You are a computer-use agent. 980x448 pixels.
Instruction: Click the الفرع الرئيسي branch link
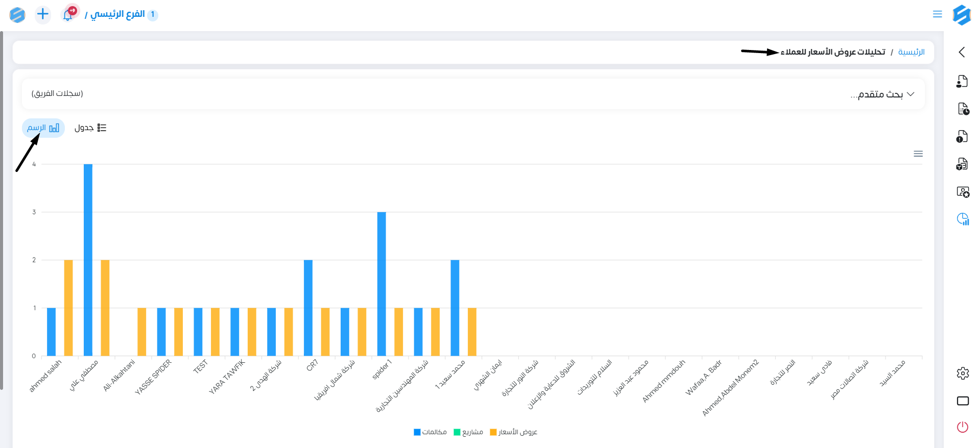(x=117, y=14)
